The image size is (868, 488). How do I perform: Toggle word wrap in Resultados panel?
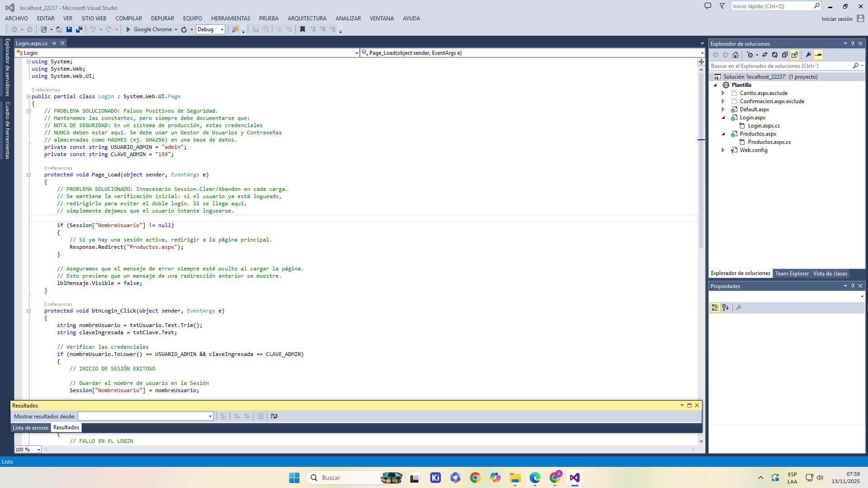(274, 416)
